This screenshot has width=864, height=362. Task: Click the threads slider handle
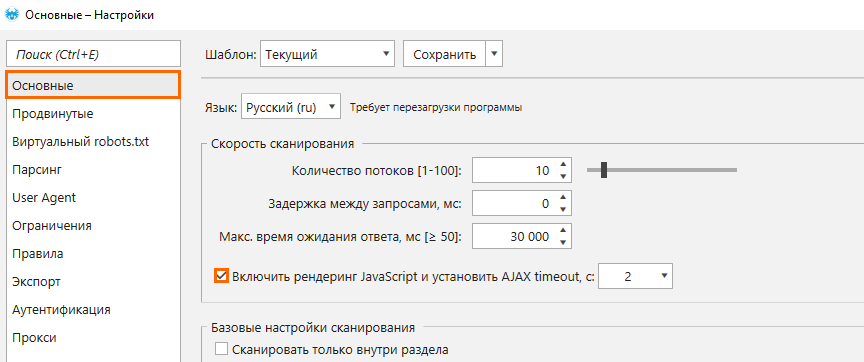coord(604,170)
